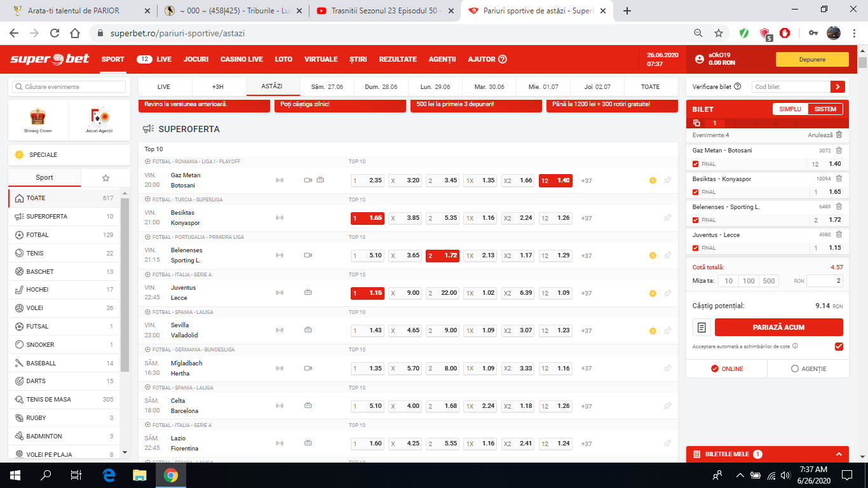Pin the Gaz Metan - Botosani match
This screenshot has height=488, width=868.
[x=668, y=180]
